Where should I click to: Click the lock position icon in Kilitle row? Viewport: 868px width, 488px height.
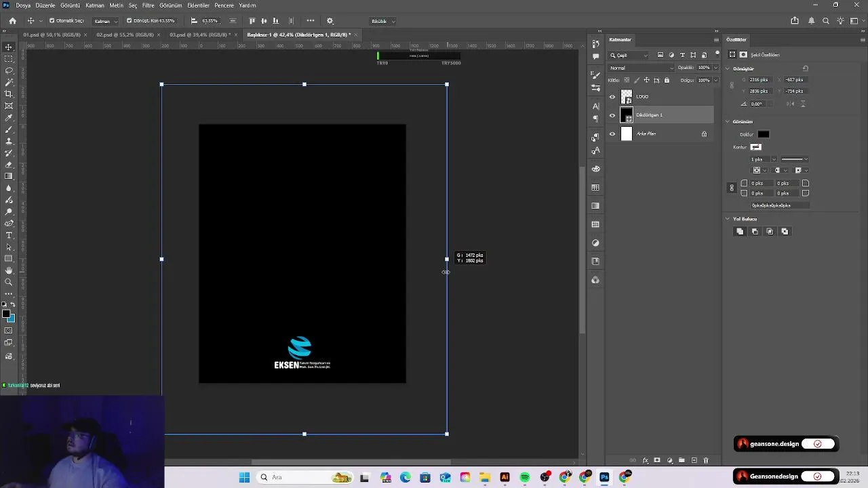click(646, 80)
